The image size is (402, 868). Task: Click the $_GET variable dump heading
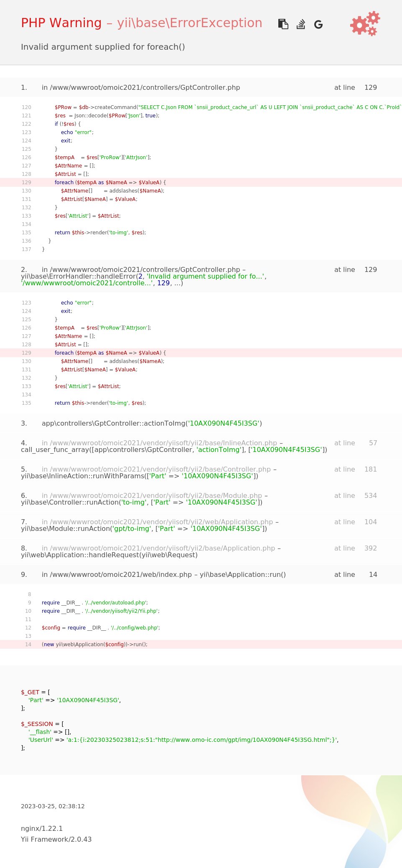click(30, 692)
